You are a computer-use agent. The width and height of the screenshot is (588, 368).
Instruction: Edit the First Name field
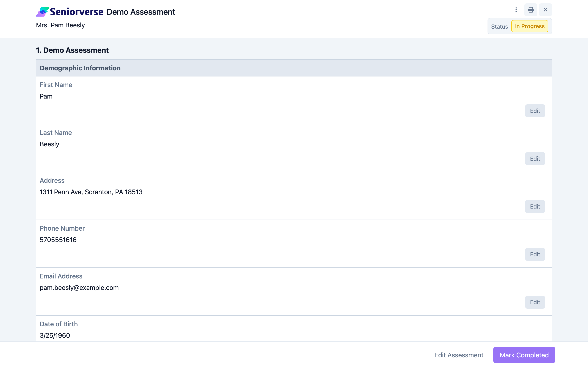(535, 111)
